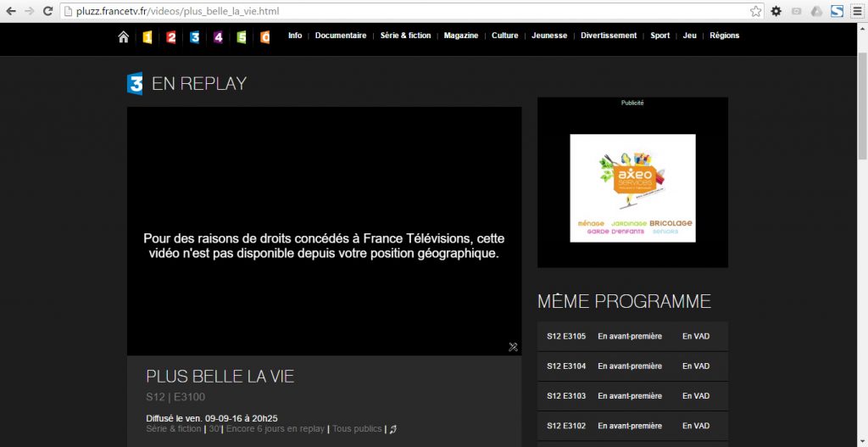Viewport: 868px width, 447px height.
Task: Click the EN REPLAY heading
Action: pos(199,84)
